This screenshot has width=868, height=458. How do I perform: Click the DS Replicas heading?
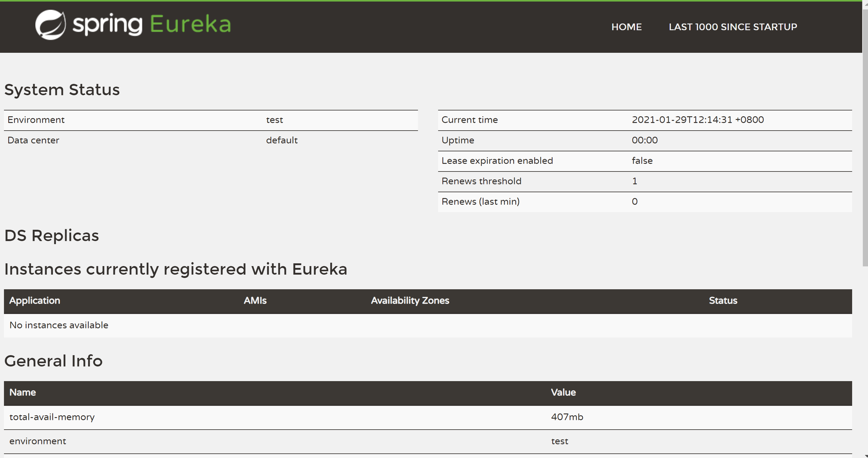click(x=52, y=235)
